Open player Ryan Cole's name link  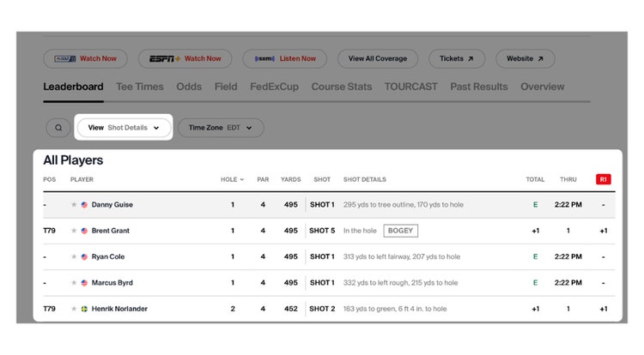pyautogui.click(x=107, y=256)
